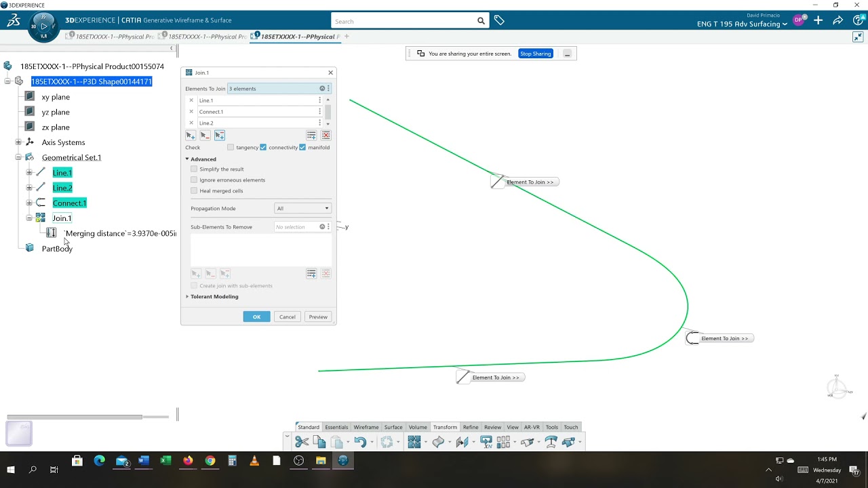Open the Review tab

coord(493,427)
